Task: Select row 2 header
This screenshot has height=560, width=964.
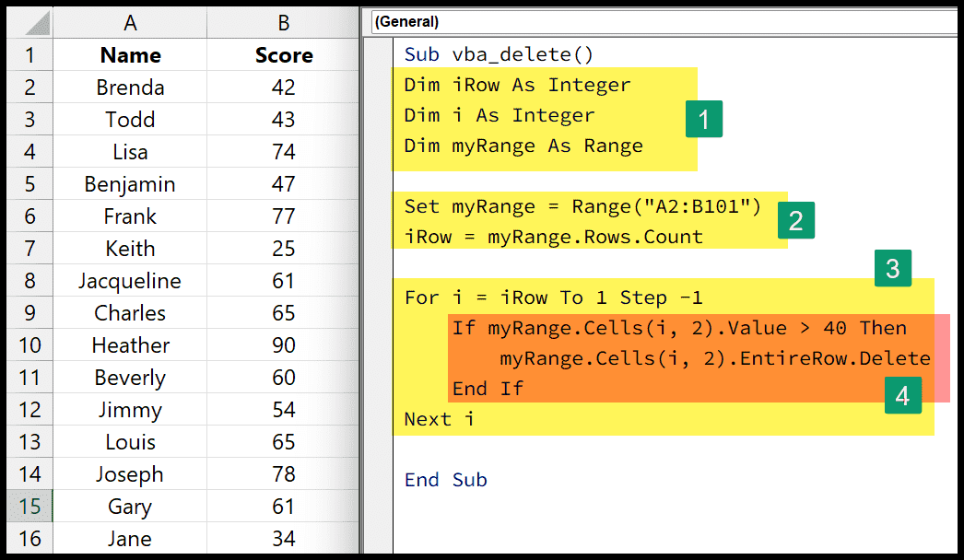Action: tap(29, 87)
